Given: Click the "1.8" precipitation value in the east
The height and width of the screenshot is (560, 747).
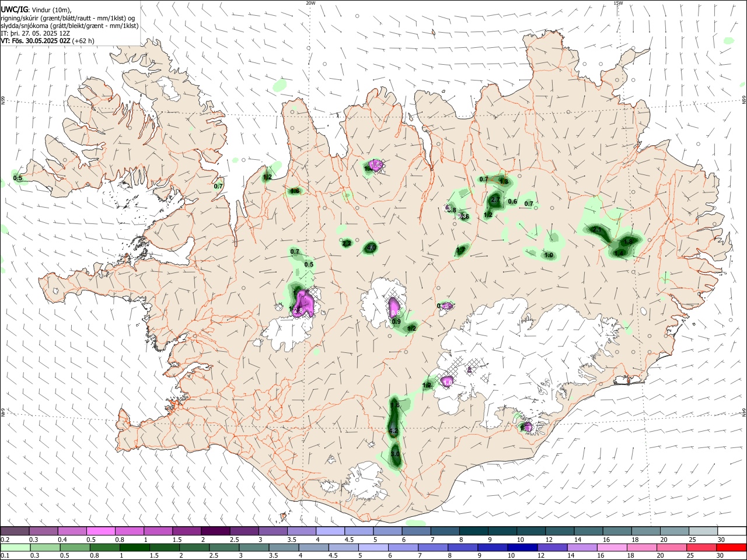Looking at the screenshot, I should 629,241.
